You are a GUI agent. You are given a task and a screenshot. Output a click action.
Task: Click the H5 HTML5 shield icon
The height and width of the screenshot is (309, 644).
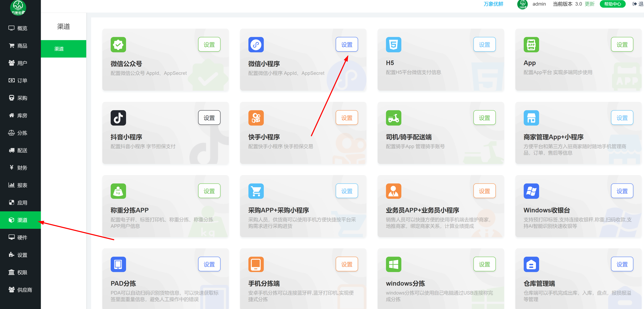[x=393, y=45]
